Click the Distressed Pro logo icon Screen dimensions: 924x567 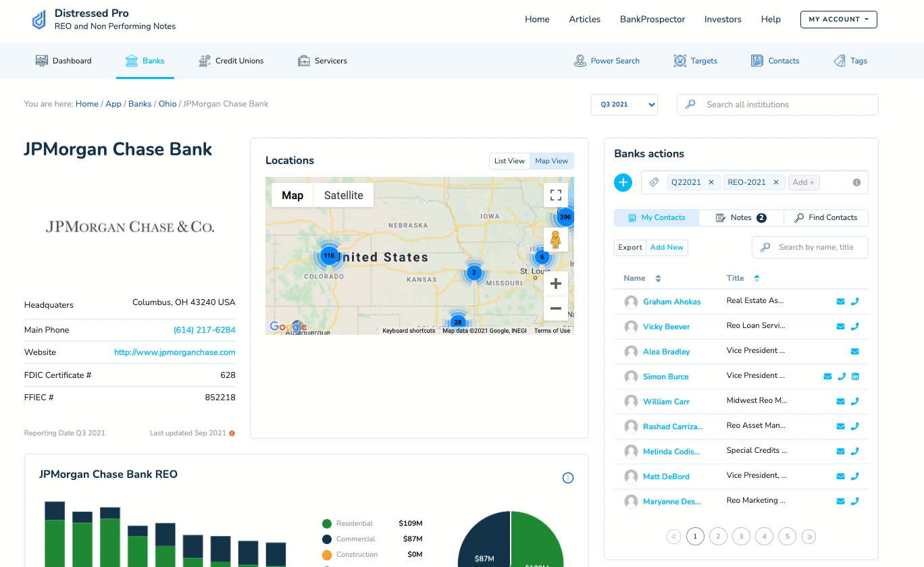click(x=39, y=20)
